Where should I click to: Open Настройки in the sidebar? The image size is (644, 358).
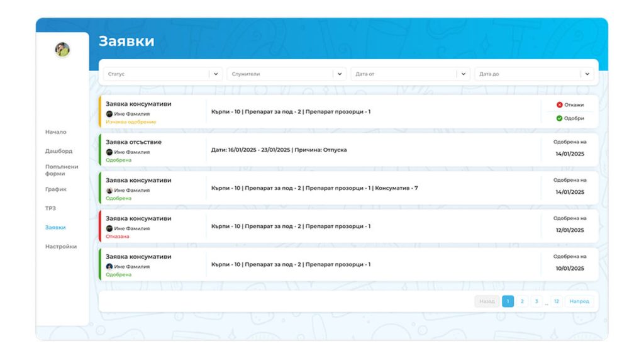click(x=61, y=247)
